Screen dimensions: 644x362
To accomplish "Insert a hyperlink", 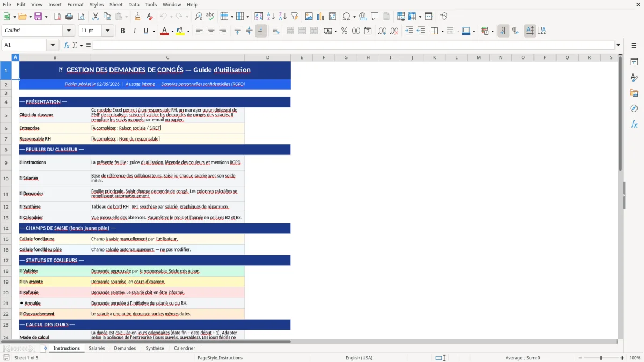I will click(363, 17).
